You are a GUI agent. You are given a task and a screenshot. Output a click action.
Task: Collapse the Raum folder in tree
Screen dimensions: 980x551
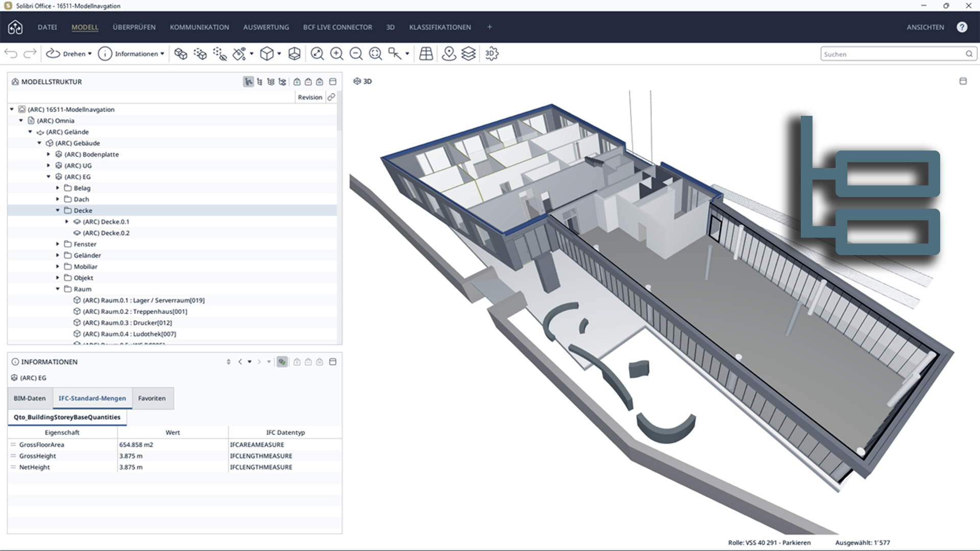coord(58,289)
